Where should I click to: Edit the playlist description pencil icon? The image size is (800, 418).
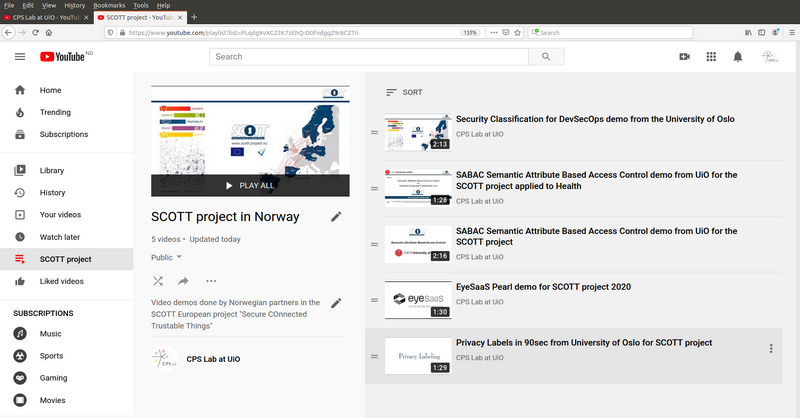(x=336, y=303)
